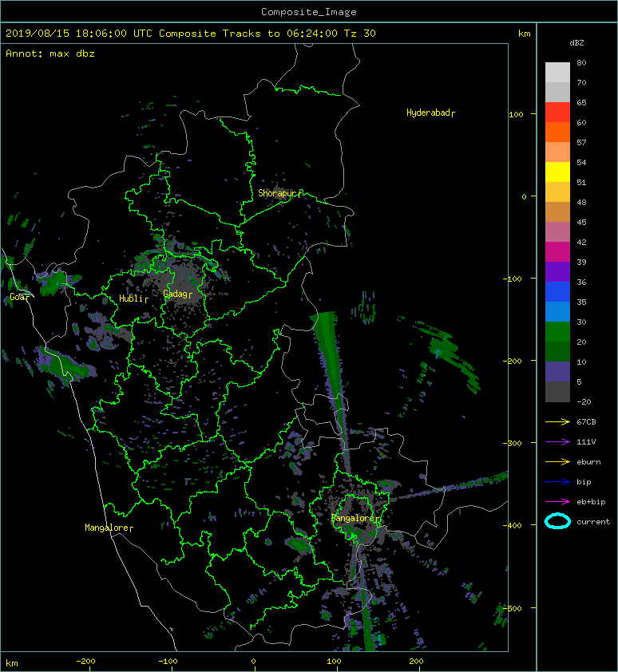Pick the magenta 39–42 dBZ swatch
This screenshot has width=618, height=672.
[x=557, y=251]
